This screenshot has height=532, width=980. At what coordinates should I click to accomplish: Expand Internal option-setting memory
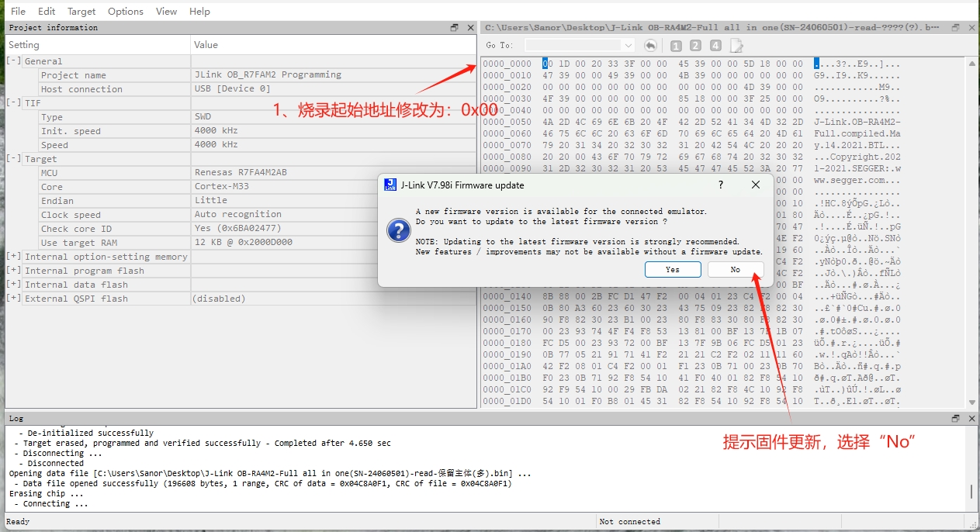tap(14, 257)
